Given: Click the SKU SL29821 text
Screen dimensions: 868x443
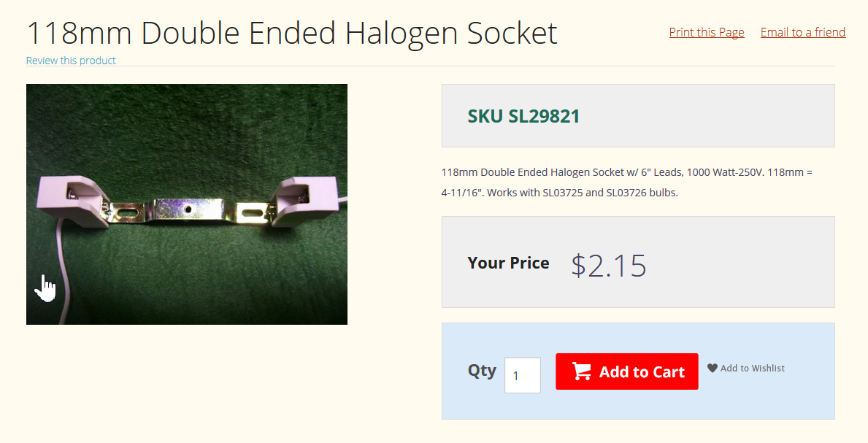Looking at the screenshot, I should [x=523, y=116].
